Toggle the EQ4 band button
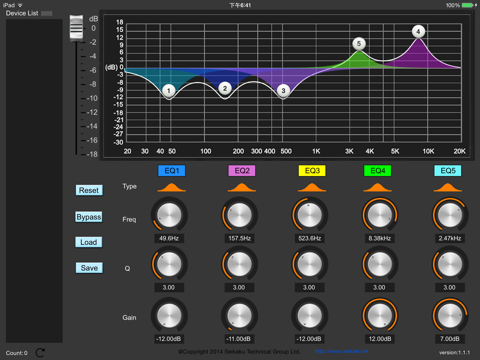Screen dimensions: 480x360 pyautogui.click(x=378, y=171)
